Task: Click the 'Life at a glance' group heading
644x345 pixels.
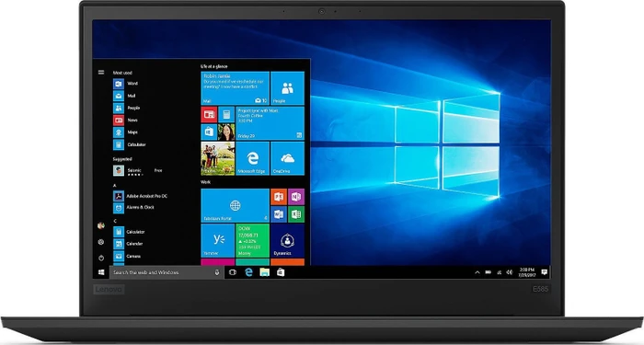Action: coord(214,66)
